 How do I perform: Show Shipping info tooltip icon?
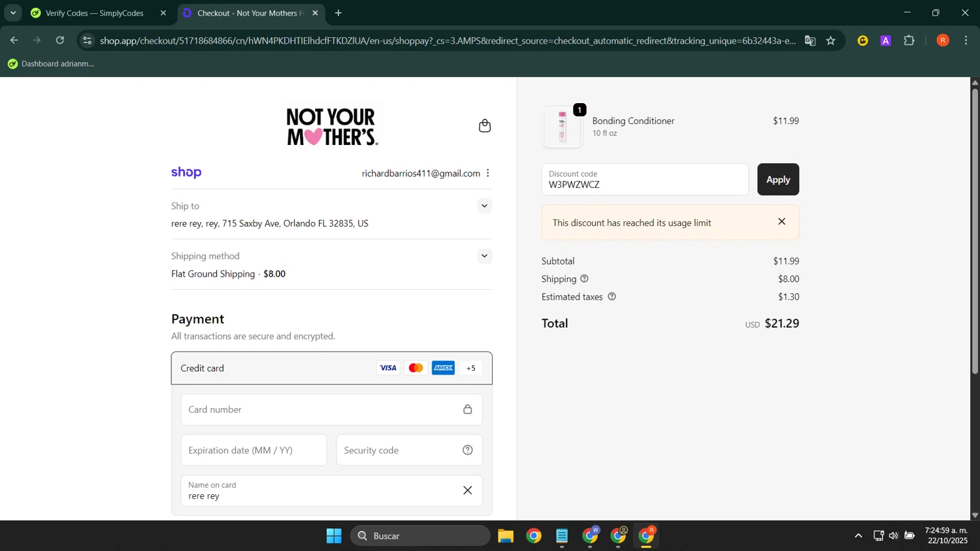584,279
